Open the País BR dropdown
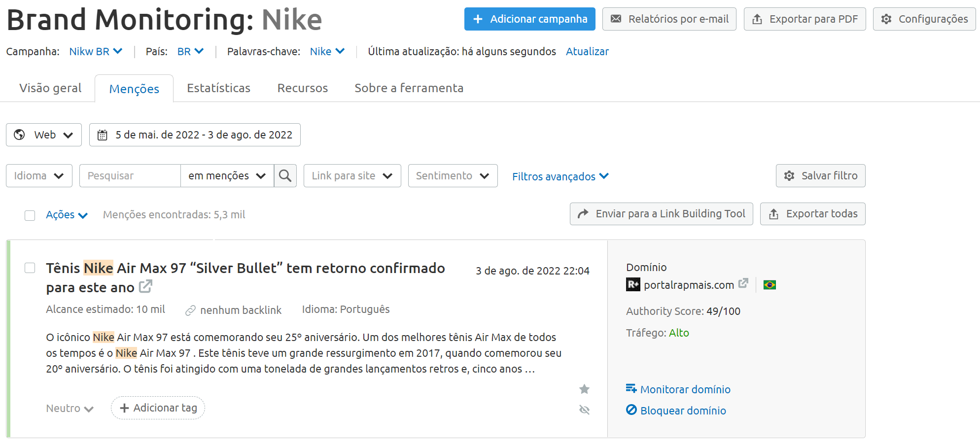This screenshot has width=980, height=446. [x=190, y=51]
